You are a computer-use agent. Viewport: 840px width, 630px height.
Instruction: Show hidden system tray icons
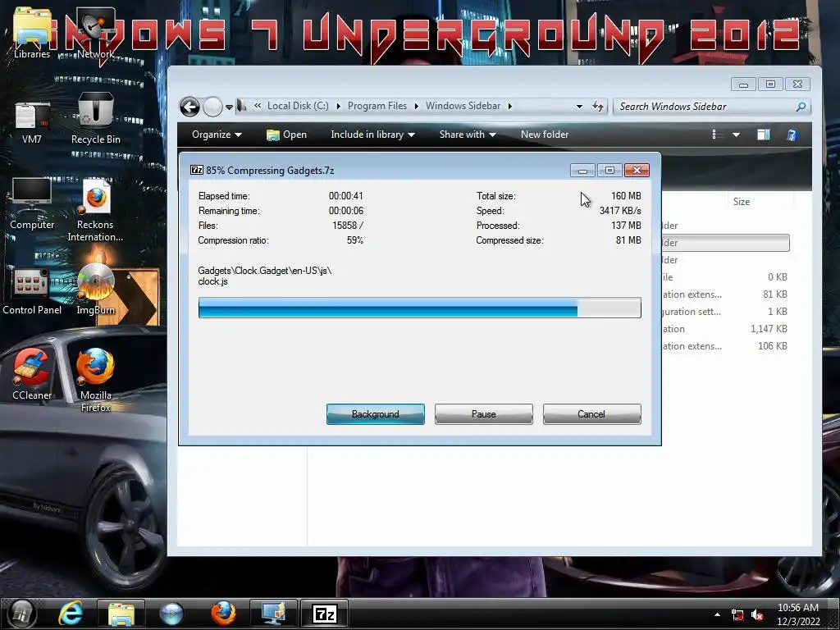coord(717,614)
